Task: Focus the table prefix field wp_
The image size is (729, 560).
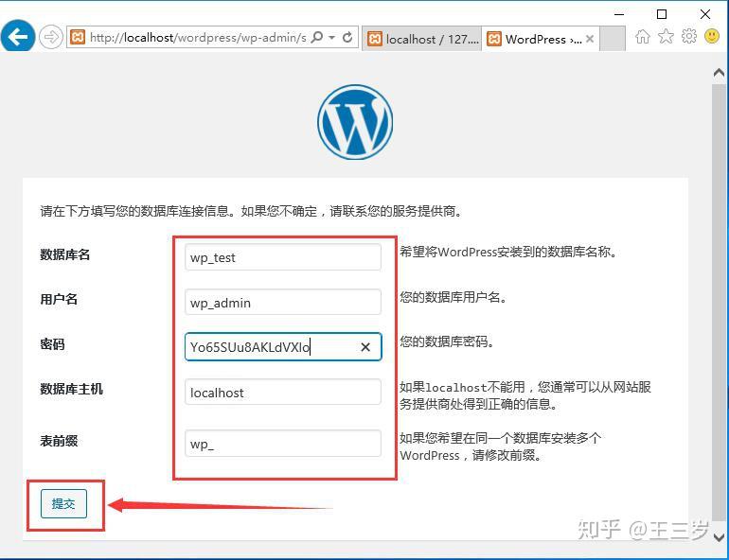Action: coord(283,444)
